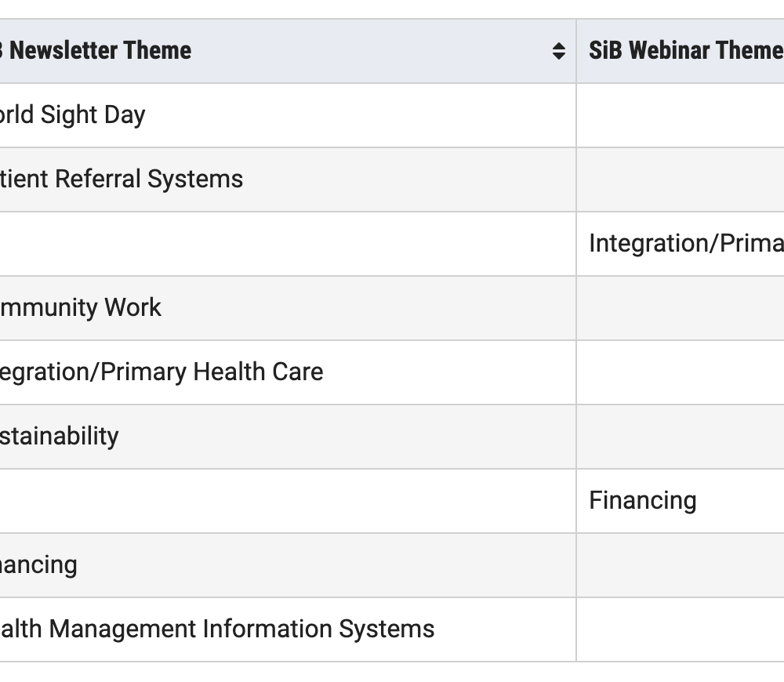
Task: Select the World Sight Day cell
Action: [x=288, y=115]
